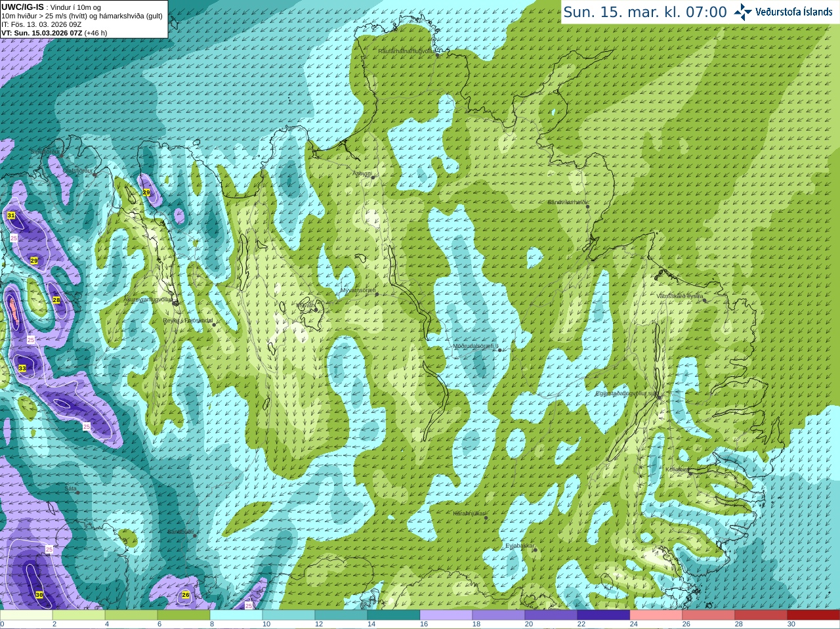Viewport: 840px width, 629px height.
Task: Click the yellow 30 max gust marker
Action: [x=39, y=595]
